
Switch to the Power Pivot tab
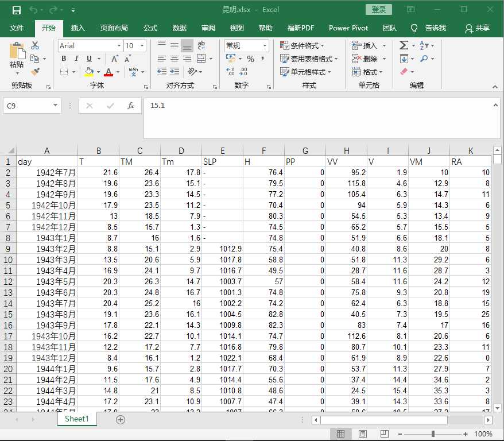348,28
